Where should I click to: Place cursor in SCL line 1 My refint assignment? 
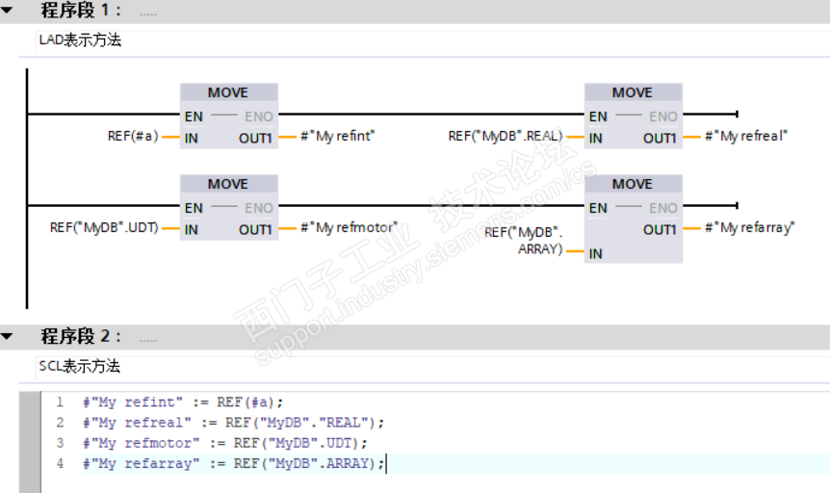[x=183, y=402]
